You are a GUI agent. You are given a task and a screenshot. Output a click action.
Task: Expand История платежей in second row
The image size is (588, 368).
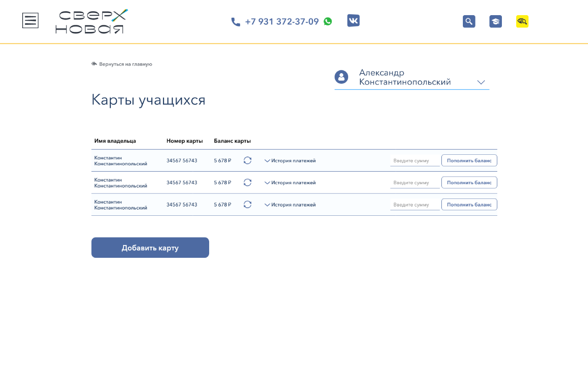tap(290, 183)
